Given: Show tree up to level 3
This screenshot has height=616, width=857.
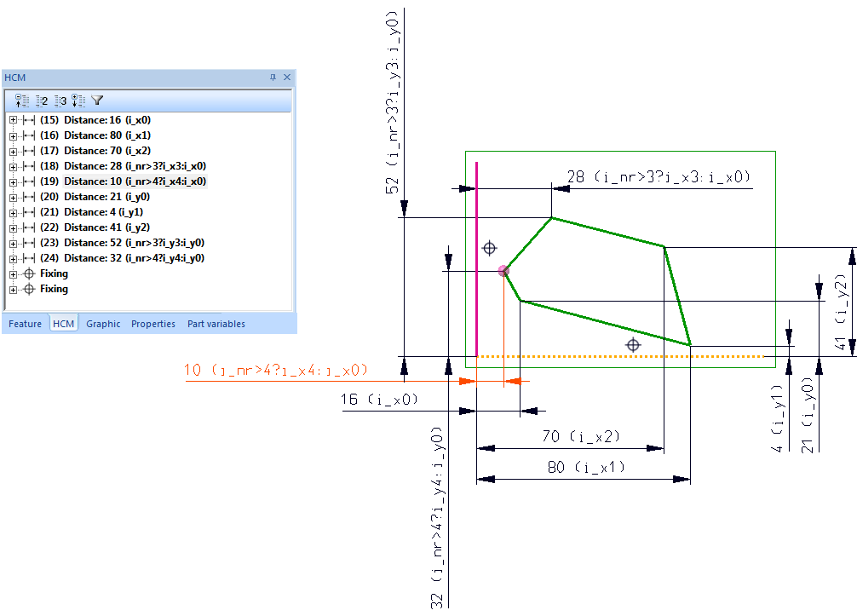Looking at the screenshot, I should click(60, 101).
